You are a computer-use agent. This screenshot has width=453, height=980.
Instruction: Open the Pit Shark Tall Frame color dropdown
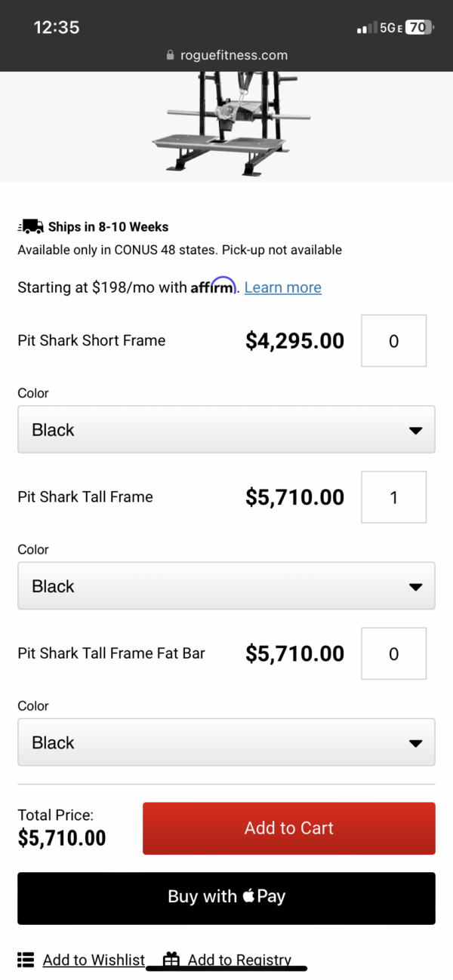(x=226, y=585)
